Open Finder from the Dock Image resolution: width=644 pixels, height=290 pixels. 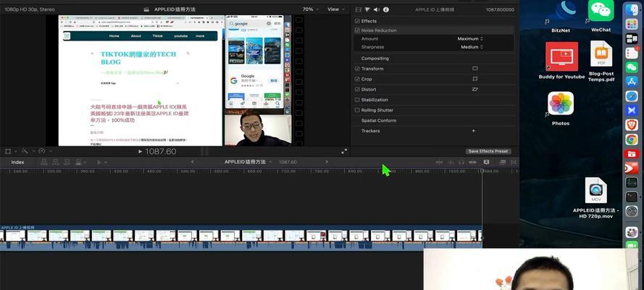click(x=632, y=10)
